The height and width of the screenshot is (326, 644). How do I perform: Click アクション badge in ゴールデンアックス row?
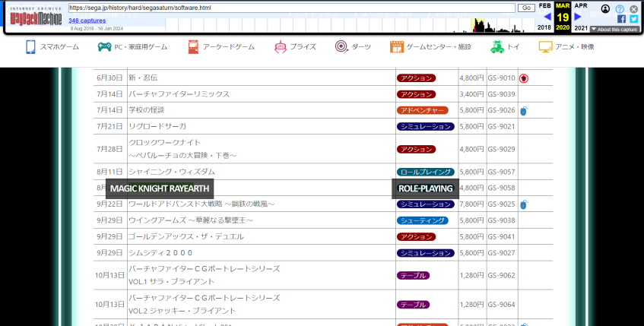[x=416, y=237]
